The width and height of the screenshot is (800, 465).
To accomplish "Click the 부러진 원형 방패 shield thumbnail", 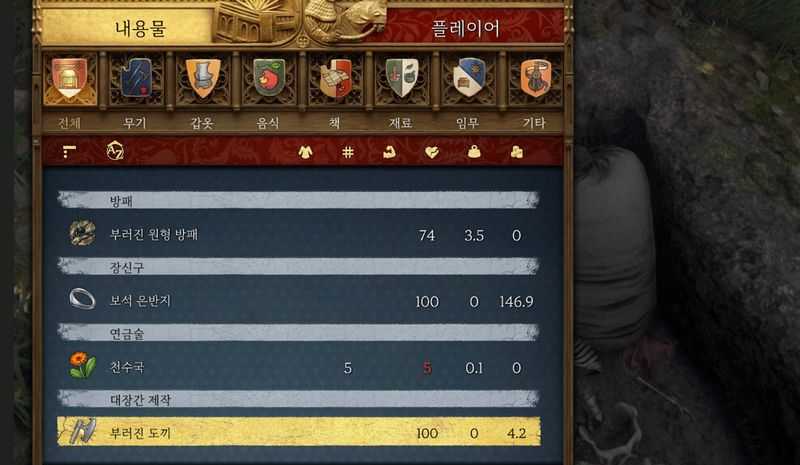I will 82,234.
